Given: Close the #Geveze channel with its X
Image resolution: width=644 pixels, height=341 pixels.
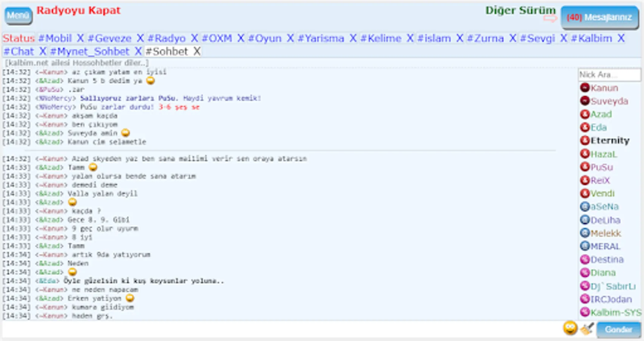Looking at the screenshot, I should (140, 38).
